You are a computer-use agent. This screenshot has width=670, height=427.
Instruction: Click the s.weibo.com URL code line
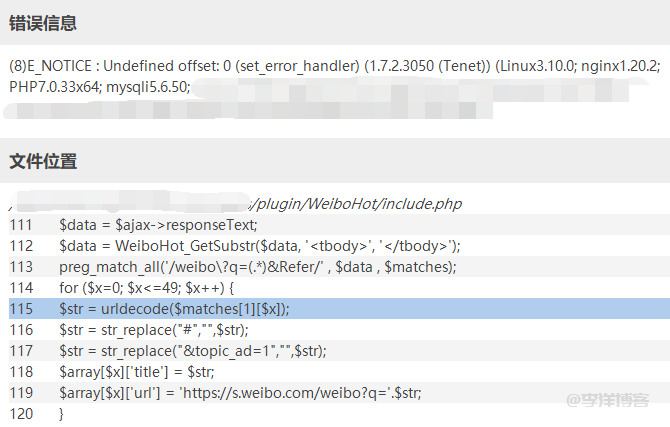pyautogui.click(x=240, y=392)
